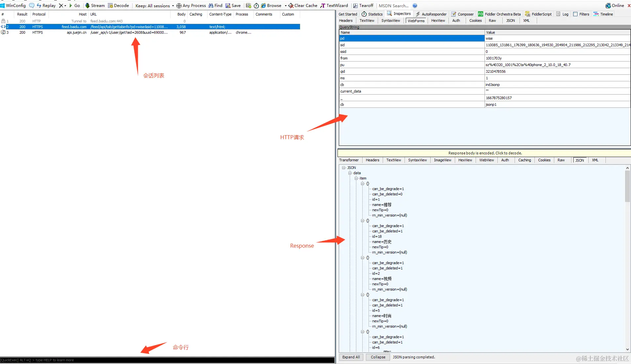Open Fiddler Orchestra Beta tab

click(x=499, y=14)
